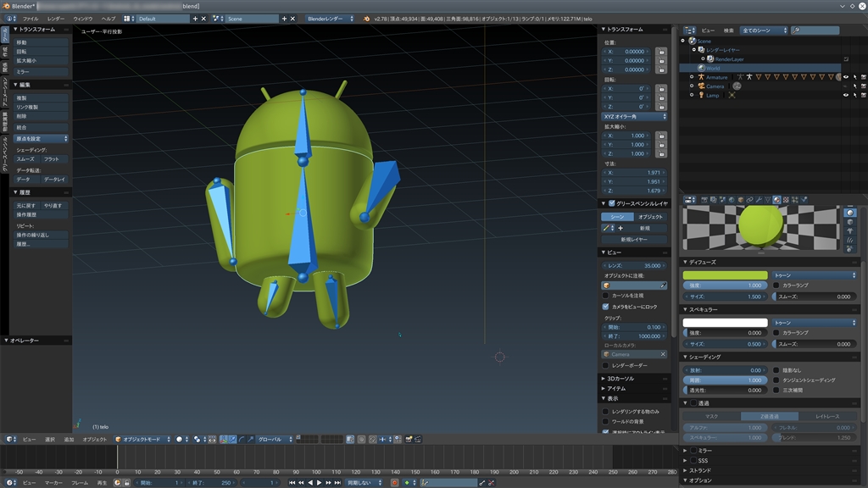The width and height of the screenshot is (868, 488).
Task: Open the ファイル menu
Action: pos(31,18)
